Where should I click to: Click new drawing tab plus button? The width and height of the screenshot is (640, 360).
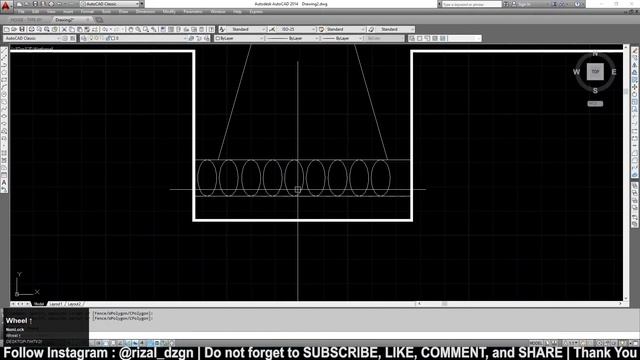click(x=99, y=20)
